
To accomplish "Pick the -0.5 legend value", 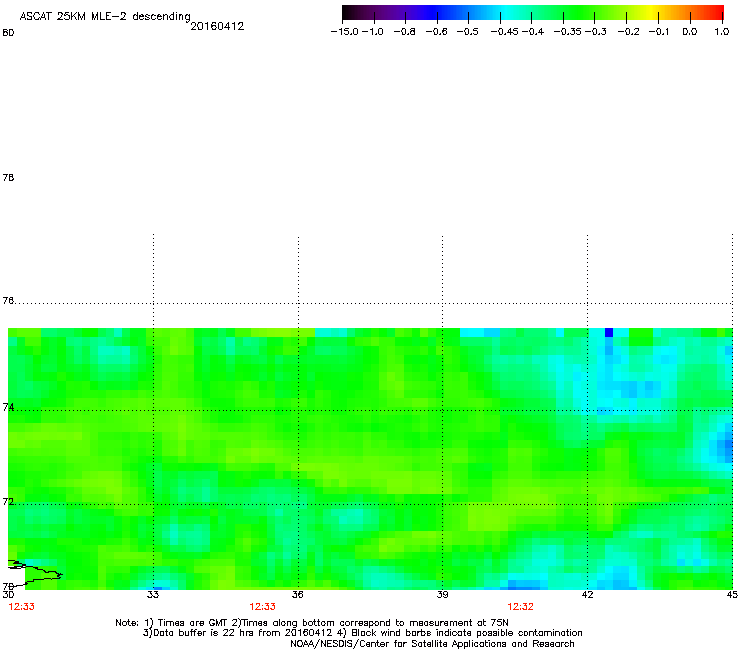I will (x=467, y=32).
